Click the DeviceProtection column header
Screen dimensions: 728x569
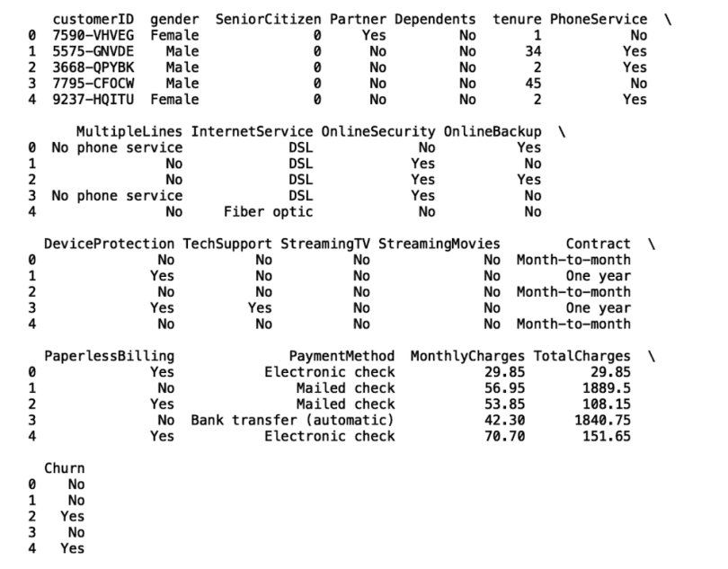click(x=109, y=244)
